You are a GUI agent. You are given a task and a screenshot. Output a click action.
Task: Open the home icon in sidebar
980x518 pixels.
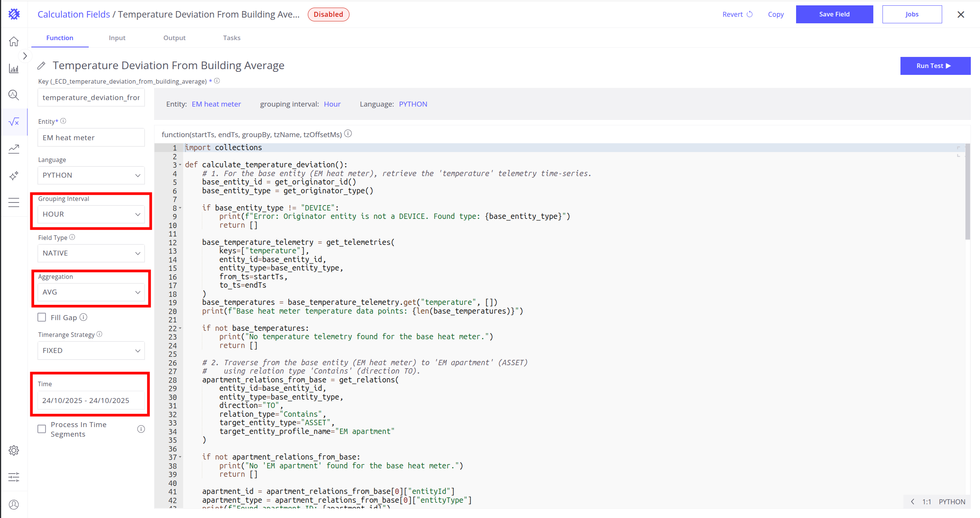tap(14, 41)
